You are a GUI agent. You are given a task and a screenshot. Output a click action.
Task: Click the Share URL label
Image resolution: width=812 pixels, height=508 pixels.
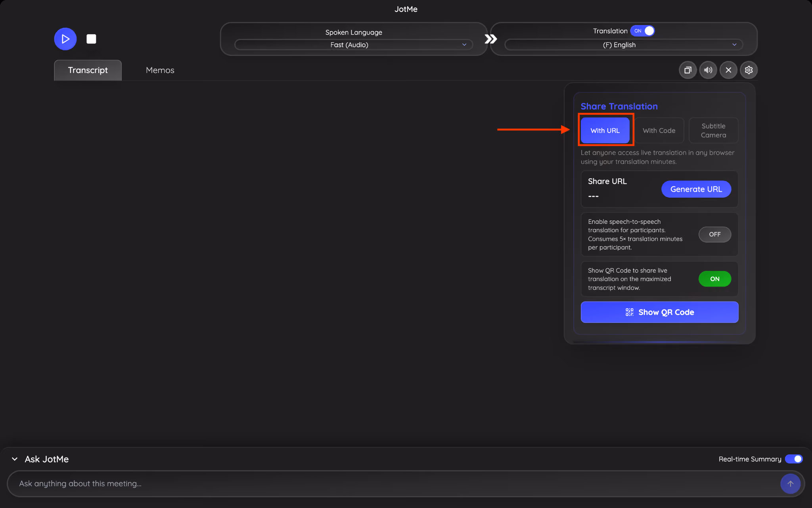[607, 181]
